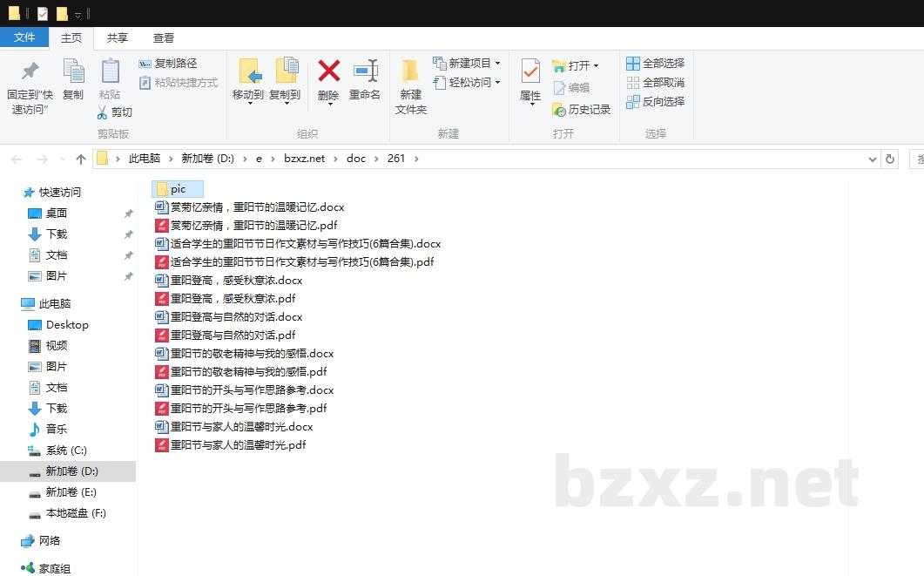The image size is (924, 576).
Task: Expand the 新建项目 dropdown
Action: pos(496,63)
